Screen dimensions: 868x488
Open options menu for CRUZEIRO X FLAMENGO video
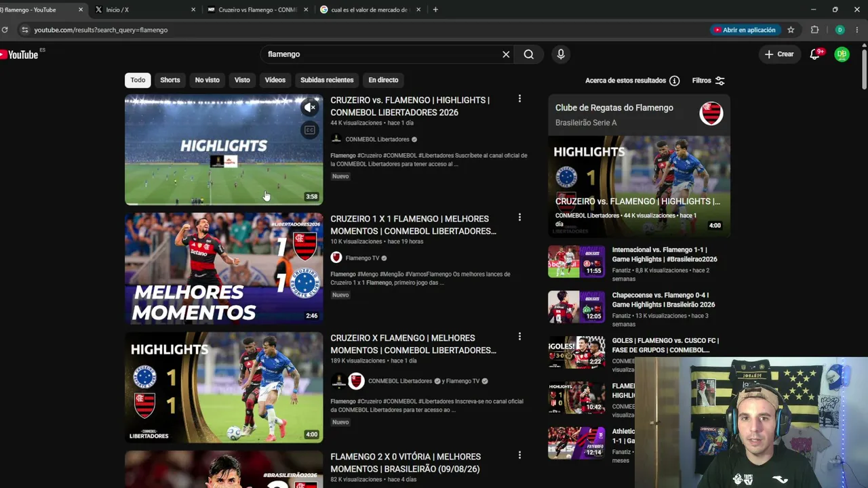click(519, 337)
